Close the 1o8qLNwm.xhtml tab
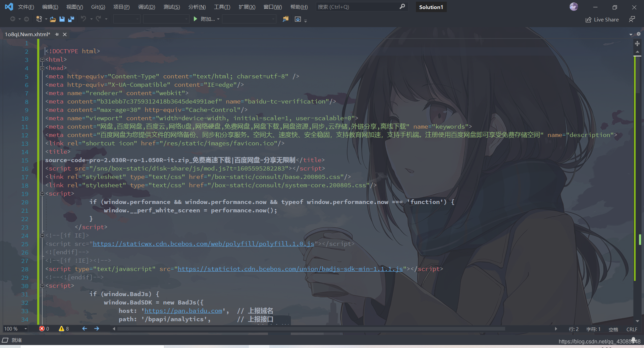This screenshot has width=644, height=348. tap(65, 34)
